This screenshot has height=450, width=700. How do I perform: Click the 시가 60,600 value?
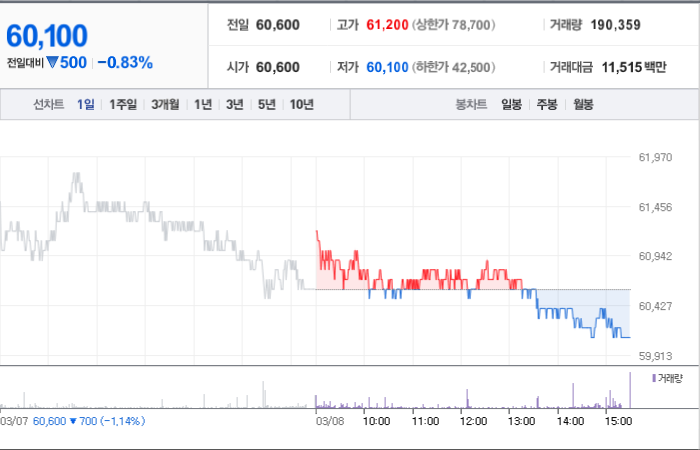(x=278, y=67)
